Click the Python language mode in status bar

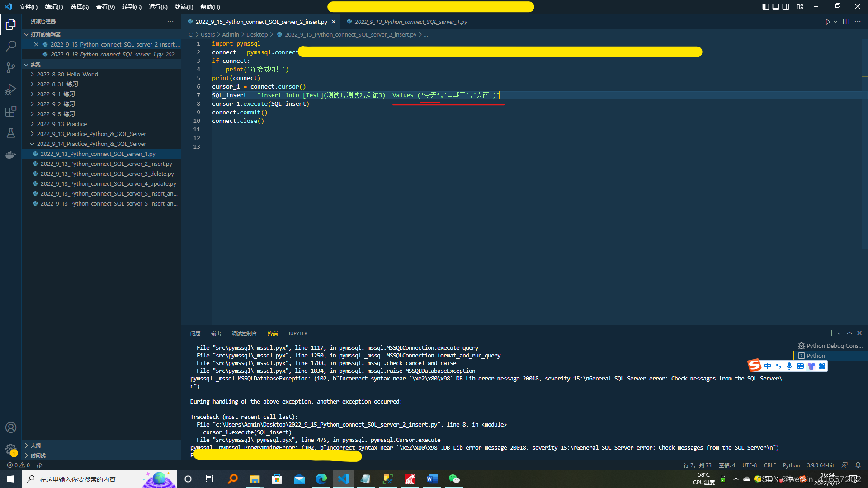(791, 465)
